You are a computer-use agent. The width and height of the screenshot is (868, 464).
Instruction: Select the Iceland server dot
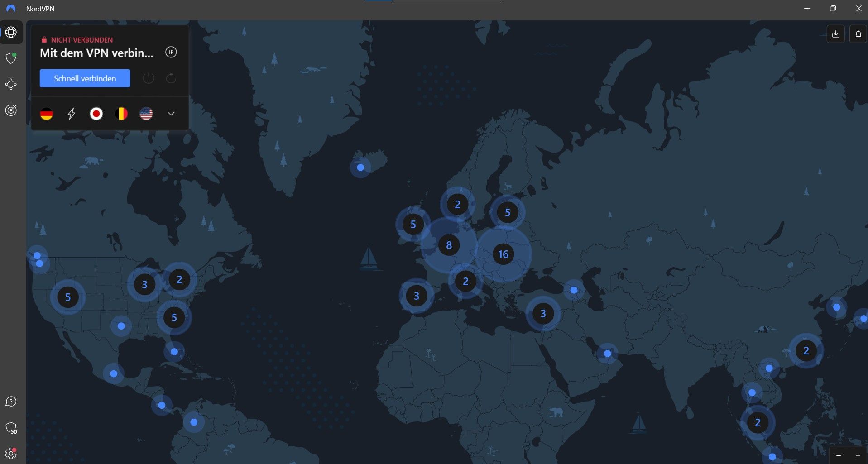coord(360,167)
